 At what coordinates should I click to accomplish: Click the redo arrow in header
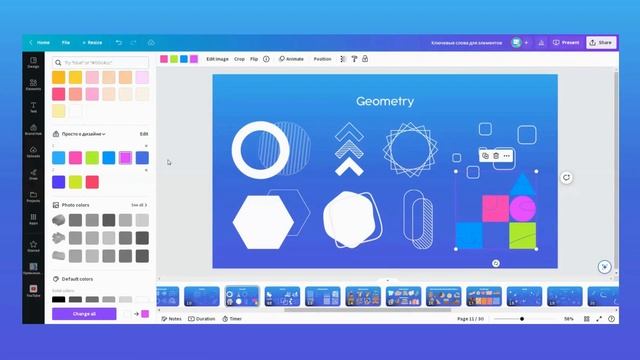click(133, 42)
